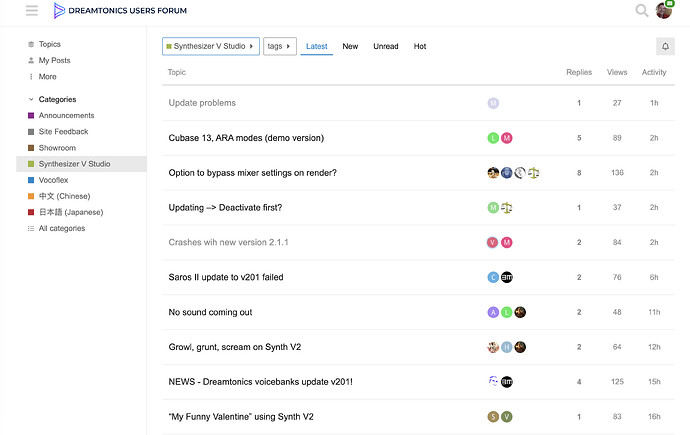Open My Funny Valentine using Synth V2 topic
690x435 pixels.
click(241, 417)
